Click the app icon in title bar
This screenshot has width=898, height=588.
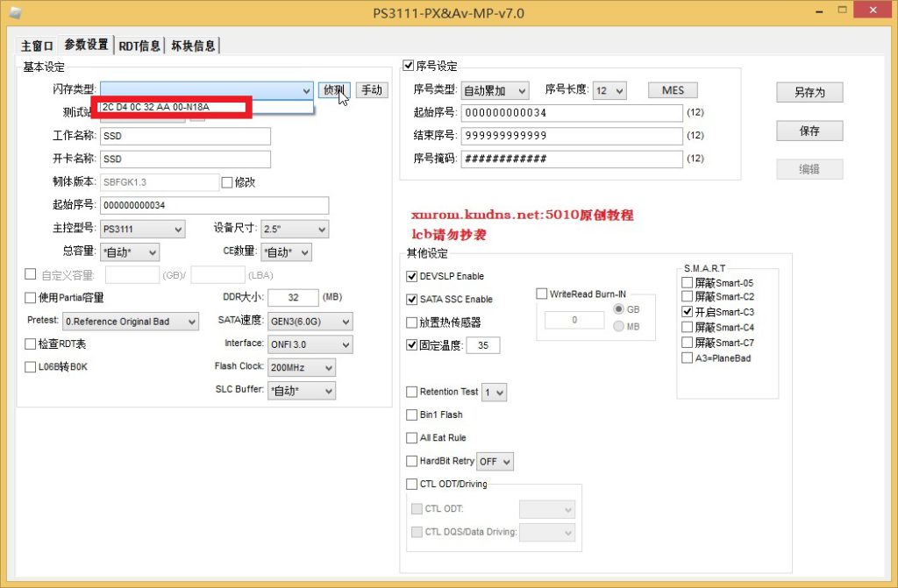(15, 11)
